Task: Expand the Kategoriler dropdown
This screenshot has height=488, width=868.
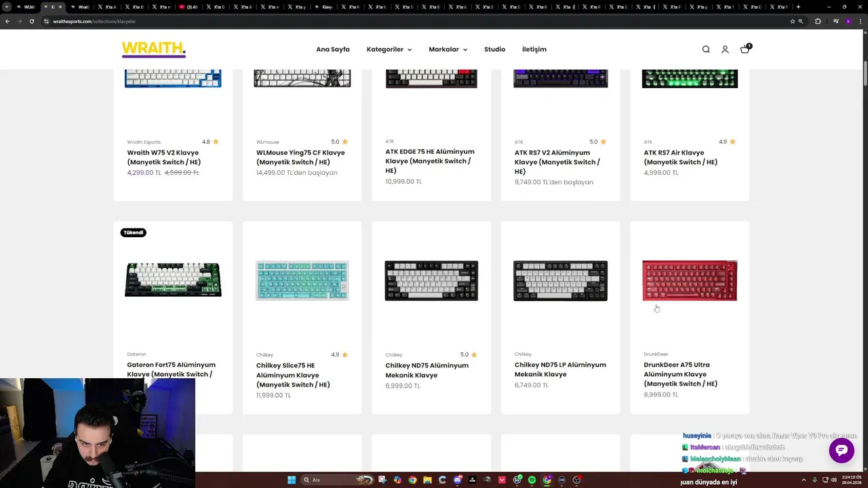Action: pyautogui.click(x=389, y=49)
